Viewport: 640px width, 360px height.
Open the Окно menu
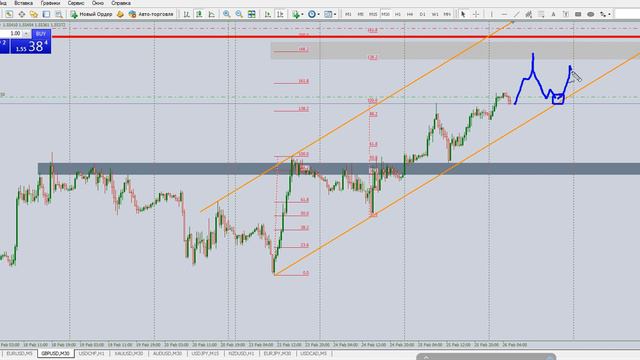tap(98, 3)
